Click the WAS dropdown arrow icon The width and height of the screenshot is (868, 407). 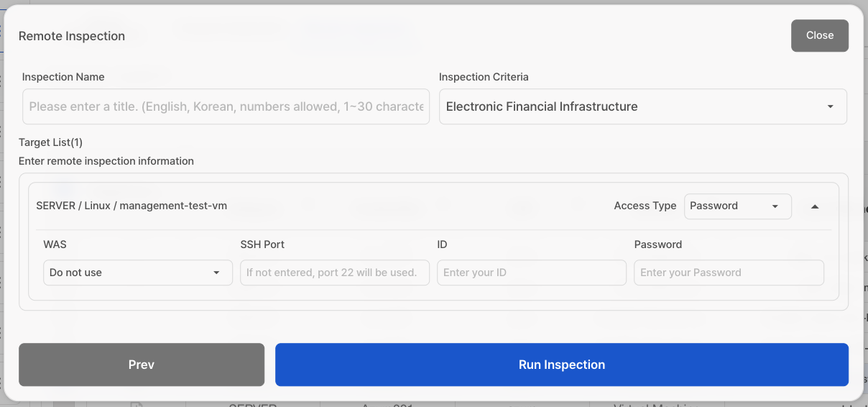(x=216, y=273)
